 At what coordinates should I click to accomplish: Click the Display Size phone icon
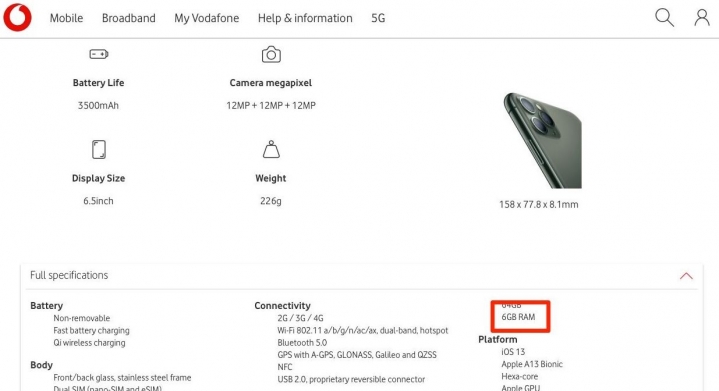pos(99,149)
